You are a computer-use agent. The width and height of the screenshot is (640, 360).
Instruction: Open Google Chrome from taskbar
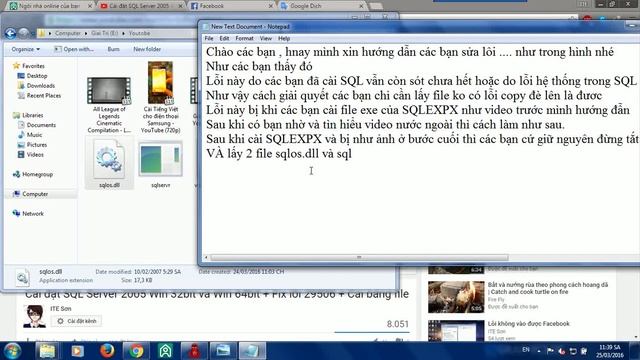(136, 351)
